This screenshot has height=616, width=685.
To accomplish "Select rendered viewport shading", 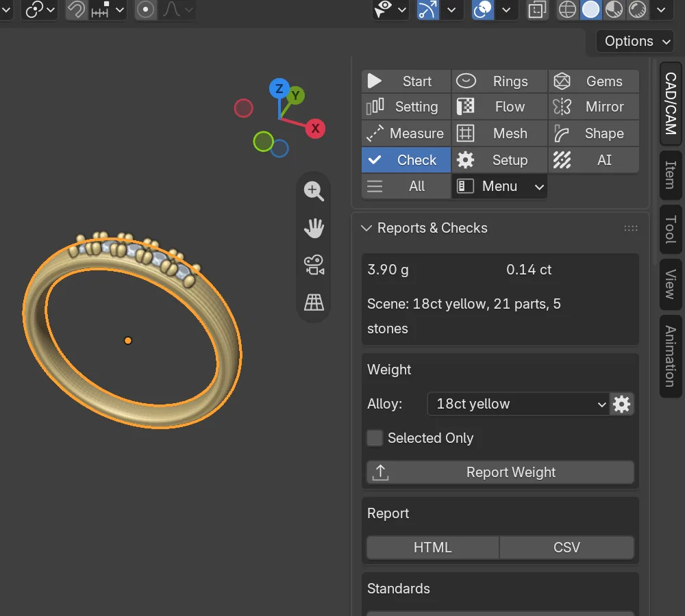I will pos(637,10).
